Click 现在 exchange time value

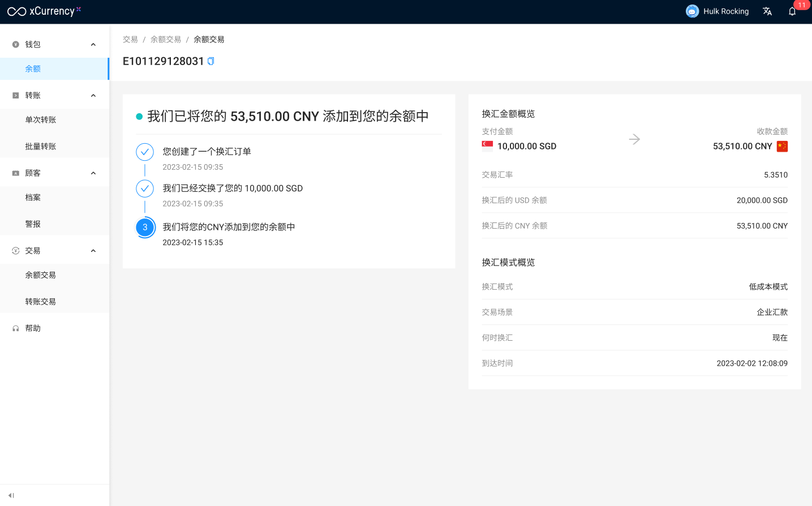click(x=780, y=338)
